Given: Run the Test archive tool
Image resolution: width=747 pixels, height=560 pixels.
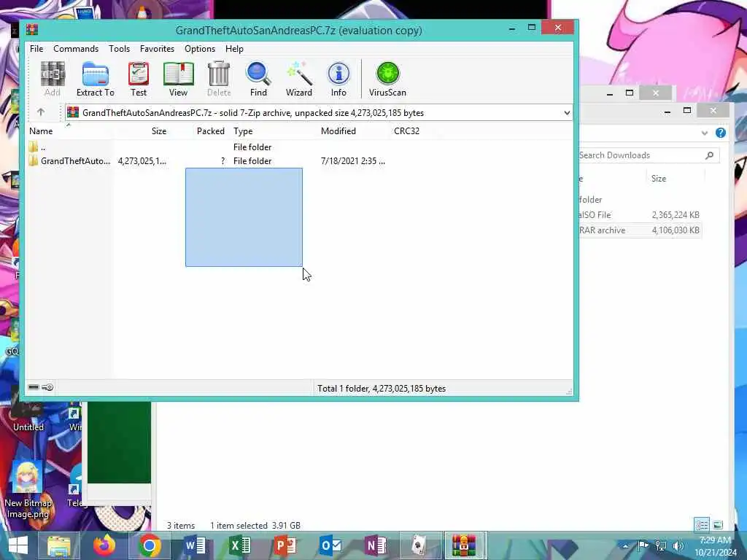Looking at the screenshot, I should (x=139, y=79).
